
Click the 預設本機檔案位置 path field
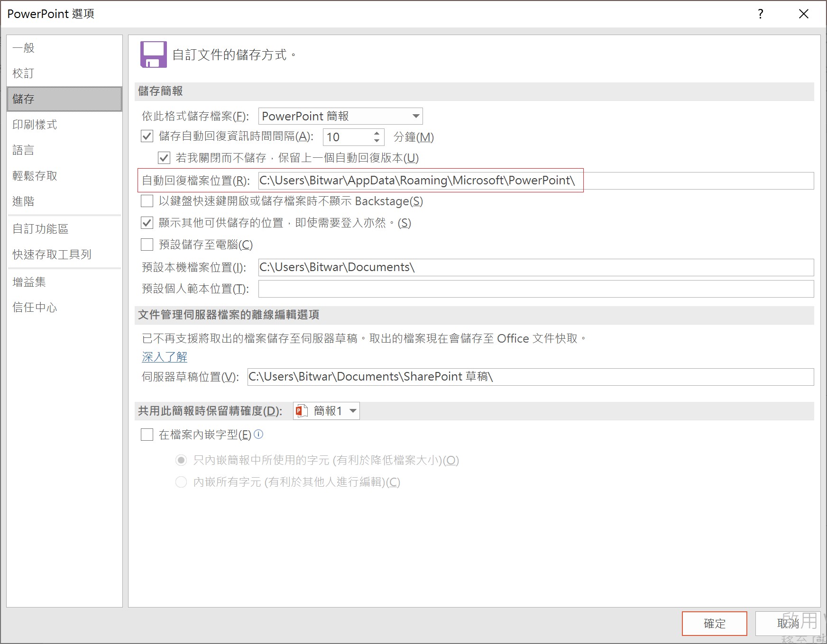point(536,267)
